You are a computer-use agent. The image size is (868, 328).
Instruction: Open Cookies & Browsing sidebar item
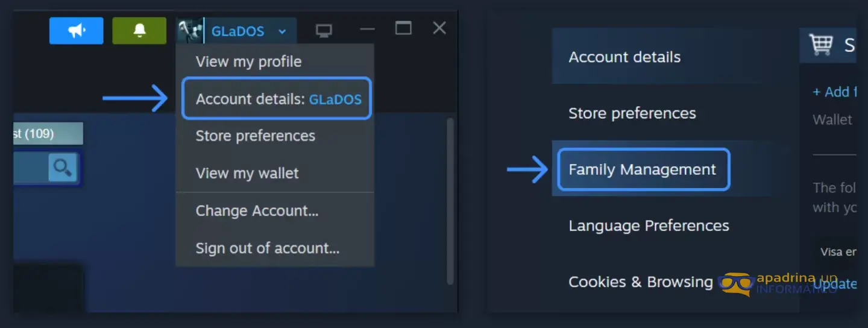(640, 282)
